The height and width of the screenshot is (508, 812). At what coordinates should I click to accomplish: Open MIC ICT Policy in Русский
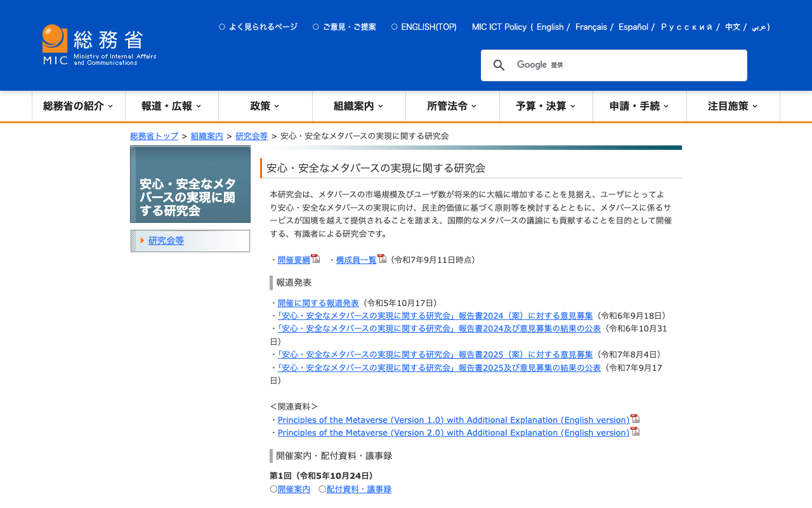point(687,27)
